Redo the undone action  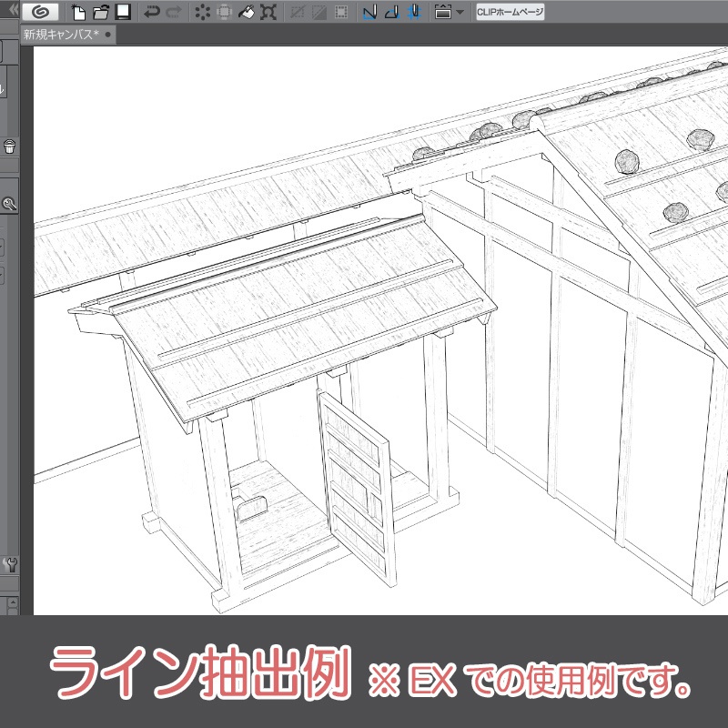pos(174,12)
